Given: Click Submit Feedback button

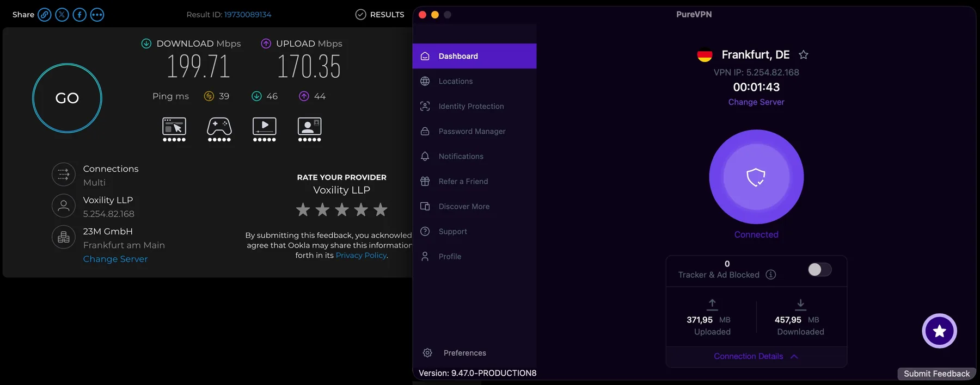Looking at the screenshot, I should coord(936,374).
